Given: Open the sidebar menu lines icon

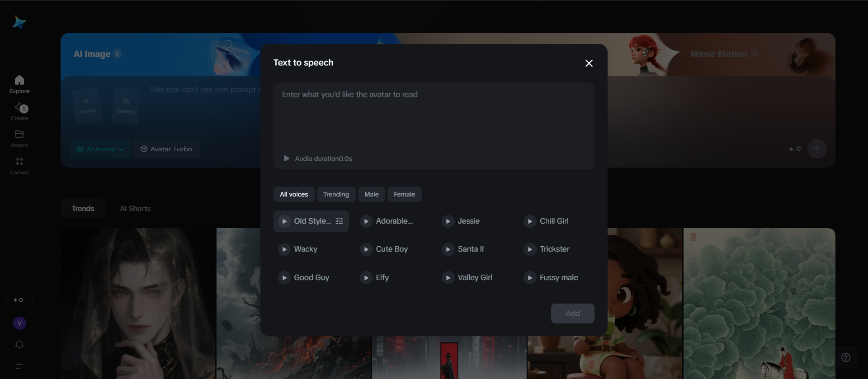Looking at the screenshot, I should tap(19, 366).
